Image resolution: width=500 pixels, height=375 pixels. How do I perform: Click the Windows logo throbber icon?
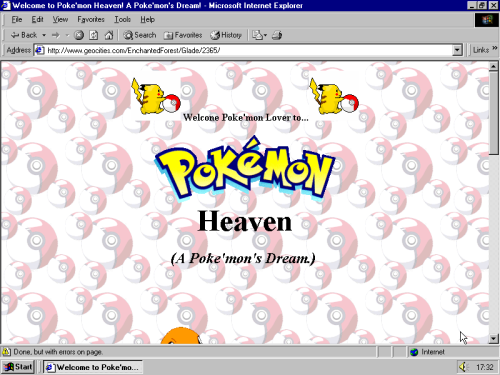click(x=486, y=20)
